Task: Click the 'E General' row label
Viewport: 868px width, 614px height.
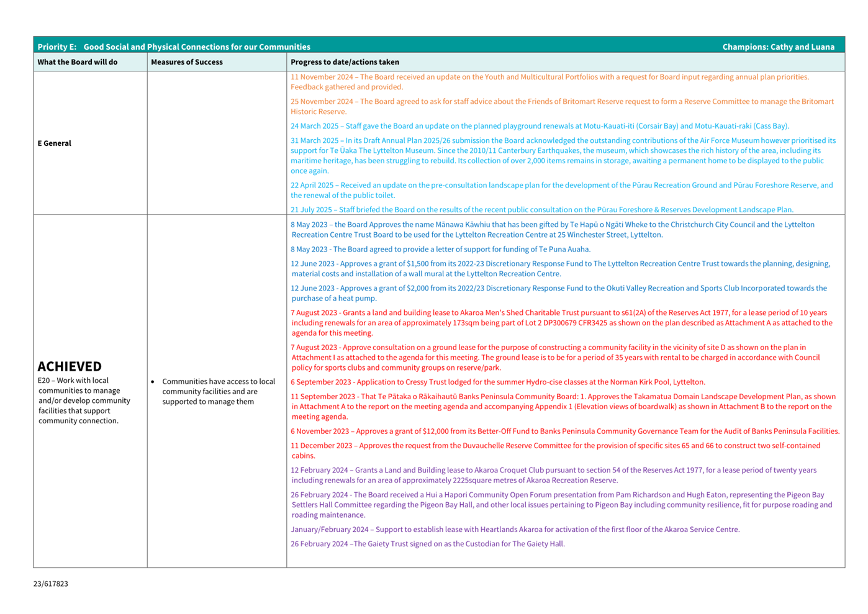Action: (55, 143)
